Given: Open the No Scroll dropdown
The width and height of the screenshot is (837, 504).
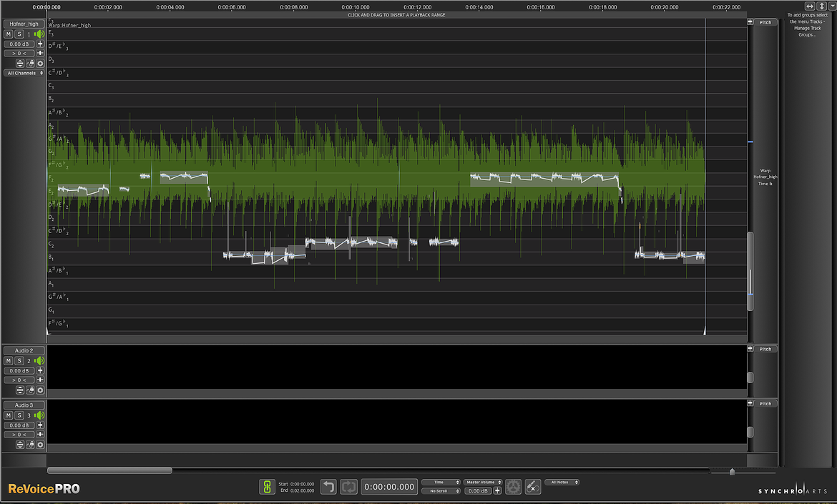Looking at the screenshot, I should pyautogui.click(x=441, y=490).
